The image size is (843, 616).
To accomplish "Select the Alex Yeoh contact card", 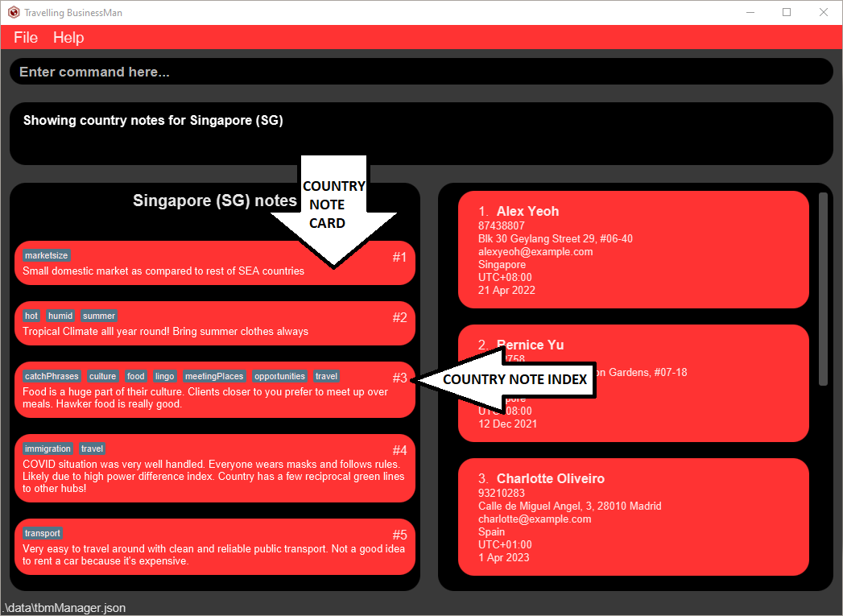I will click(x=633, y=250).
